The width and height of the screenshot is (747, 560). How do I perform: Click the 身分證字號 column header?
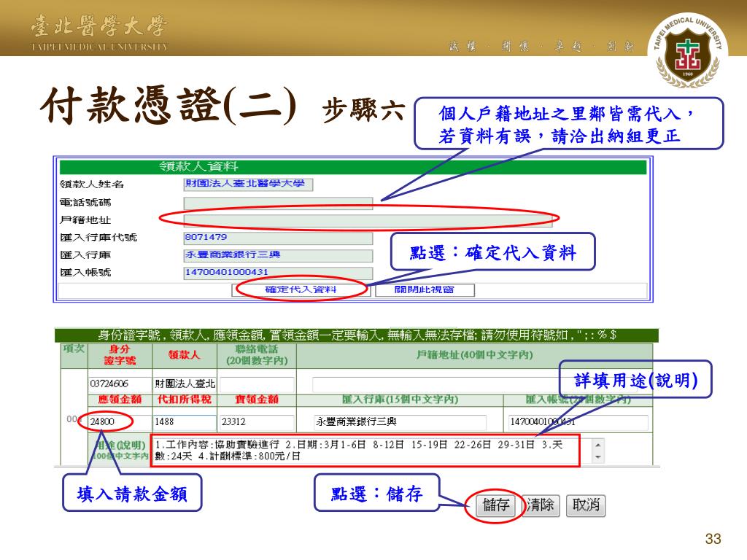click(x=120, y=355)
